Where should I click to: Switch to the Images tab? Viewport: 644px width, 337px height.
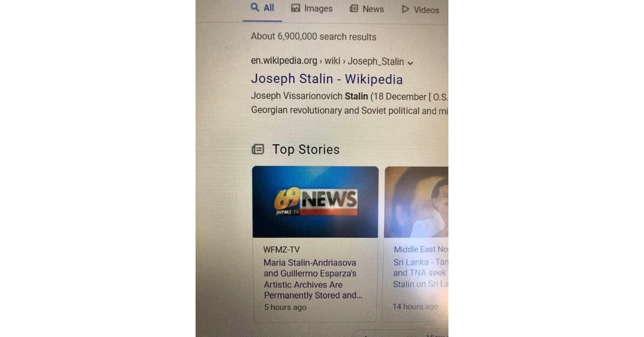312,8
